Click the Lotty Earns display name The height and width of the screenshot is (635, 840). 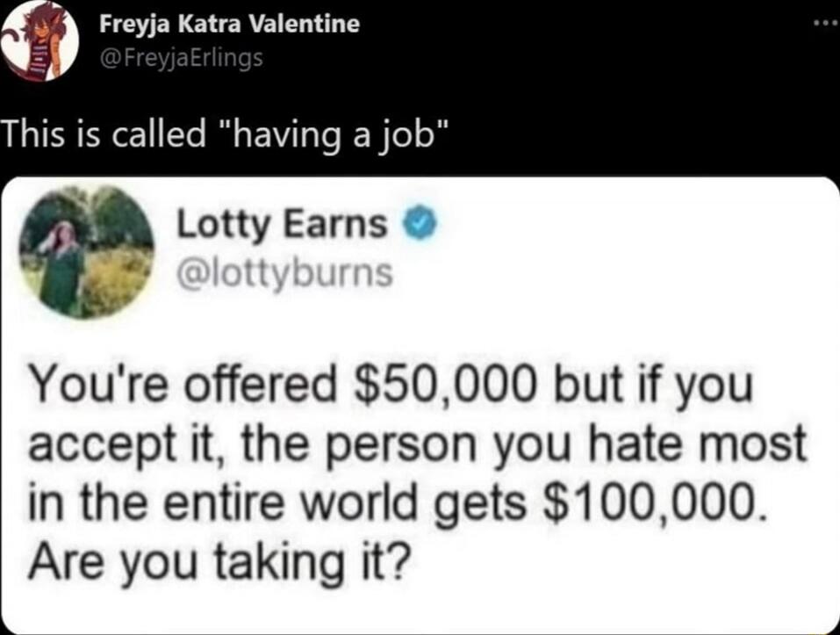tap(282, 223)
